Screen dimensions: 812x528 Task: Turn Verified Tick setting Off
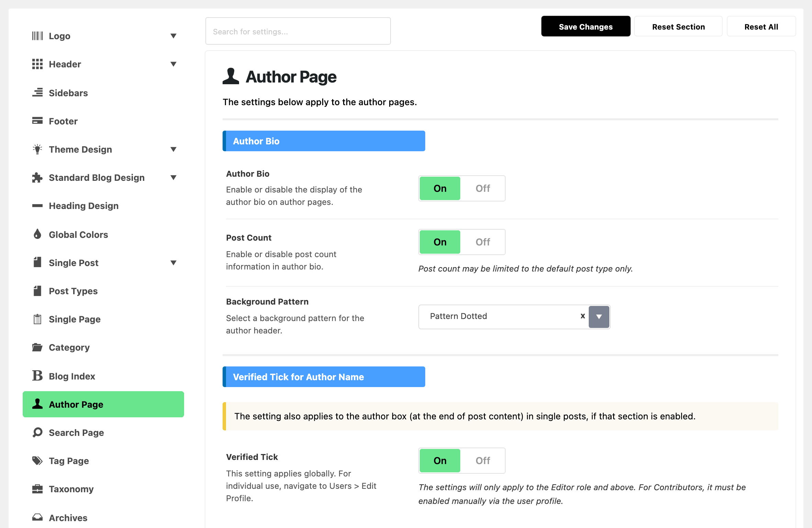[x=483, y=461]
